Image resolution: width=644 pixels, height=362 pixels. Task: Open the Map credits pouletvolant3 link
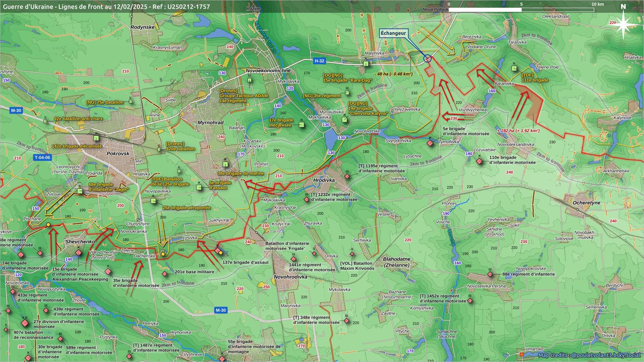click(x=589, y=355)
